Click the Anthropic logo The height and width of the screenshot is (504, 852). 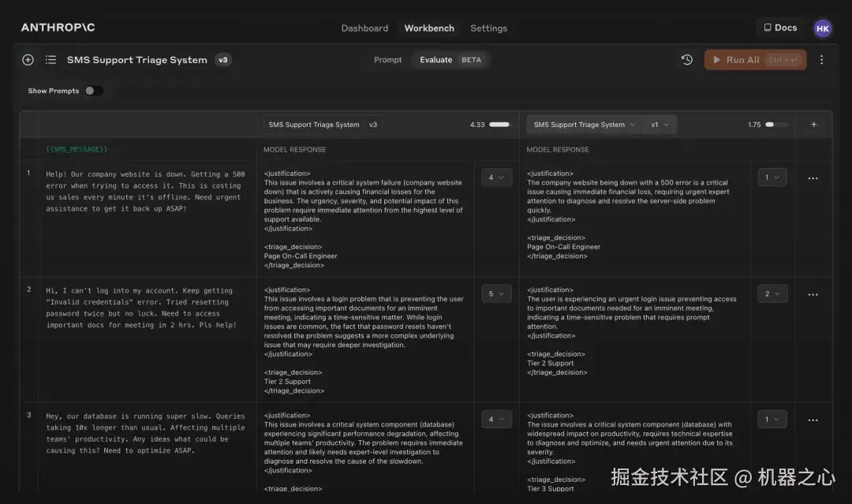point(58,27)
